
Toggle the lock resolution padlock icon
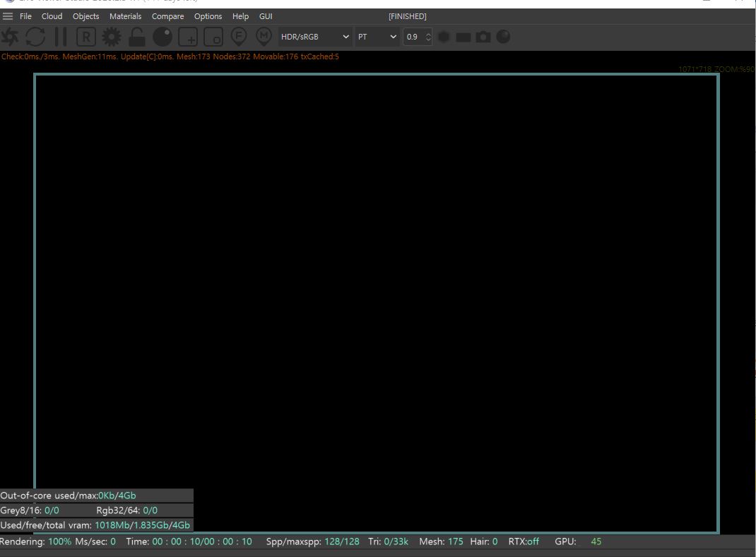[x=137, y=37]
